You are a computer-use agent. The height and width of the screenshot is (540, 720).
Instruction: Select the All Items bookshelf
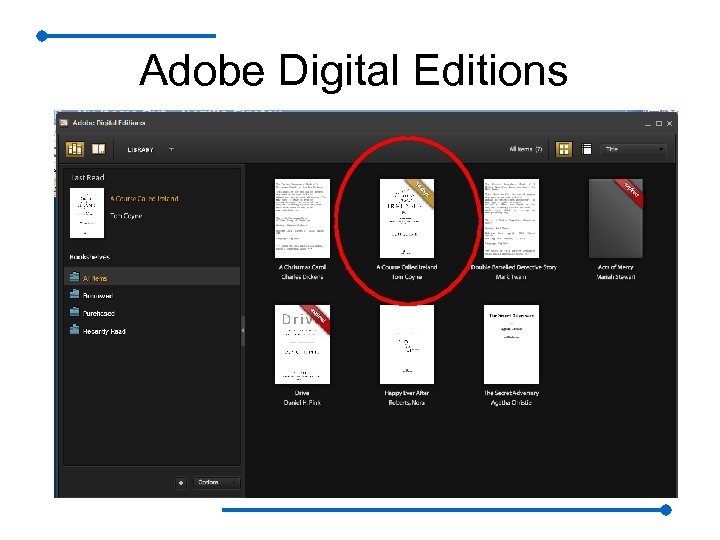click(x=152, y=276)
